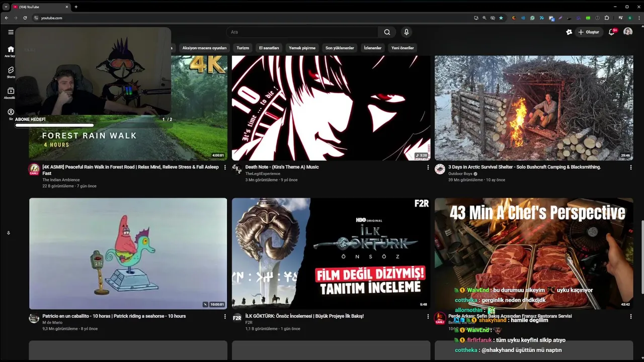644x362 pixels.
Task: Open İLK GÖKTÜRK Önsöz İncelemesi title
Action: click(304, 316)
